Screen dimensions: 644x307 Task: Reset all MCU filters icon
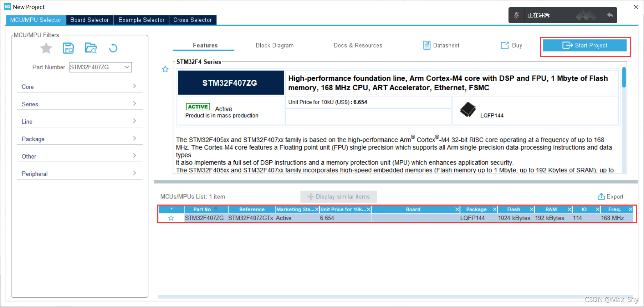tap(113, 48)
